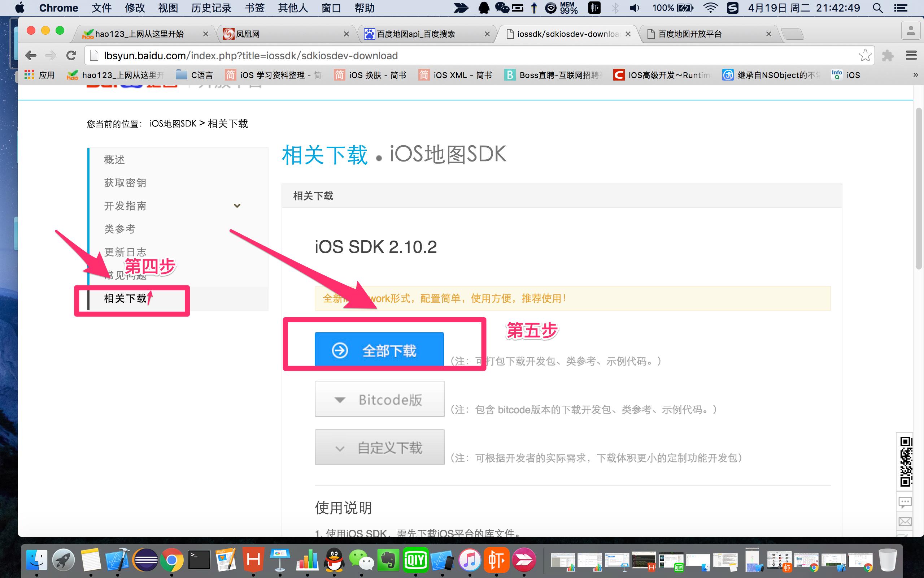Open the IOS高级开发~Runtime bookmark

coord(662,75)
